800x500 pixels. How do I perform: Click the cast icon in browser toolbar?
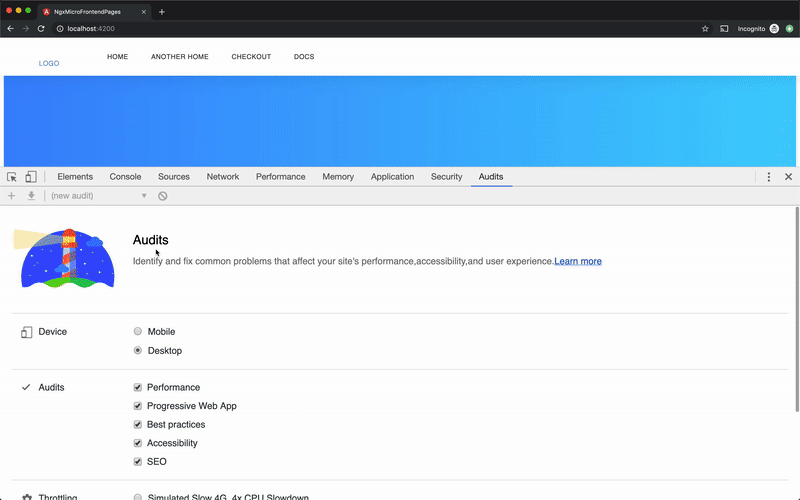coord(724,29)
